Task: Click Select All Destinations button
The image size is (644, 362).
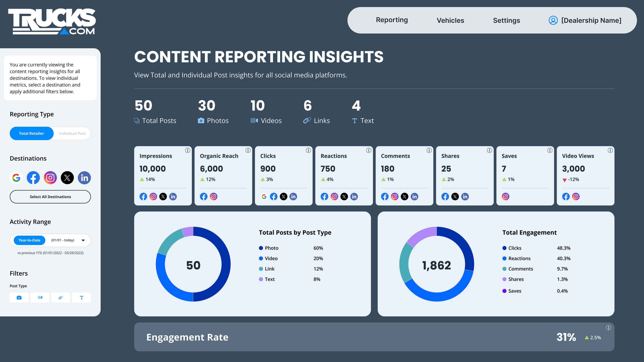Action: pyautogui.click(x=50, y=197)
